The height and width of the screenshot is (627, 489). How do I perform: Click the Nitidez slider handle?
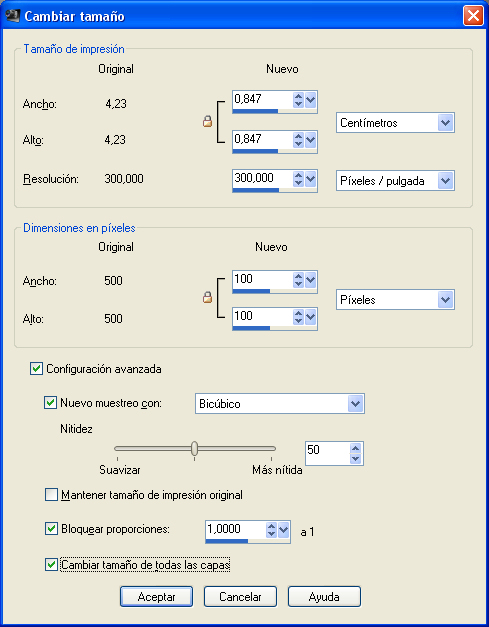click(194, 448)
